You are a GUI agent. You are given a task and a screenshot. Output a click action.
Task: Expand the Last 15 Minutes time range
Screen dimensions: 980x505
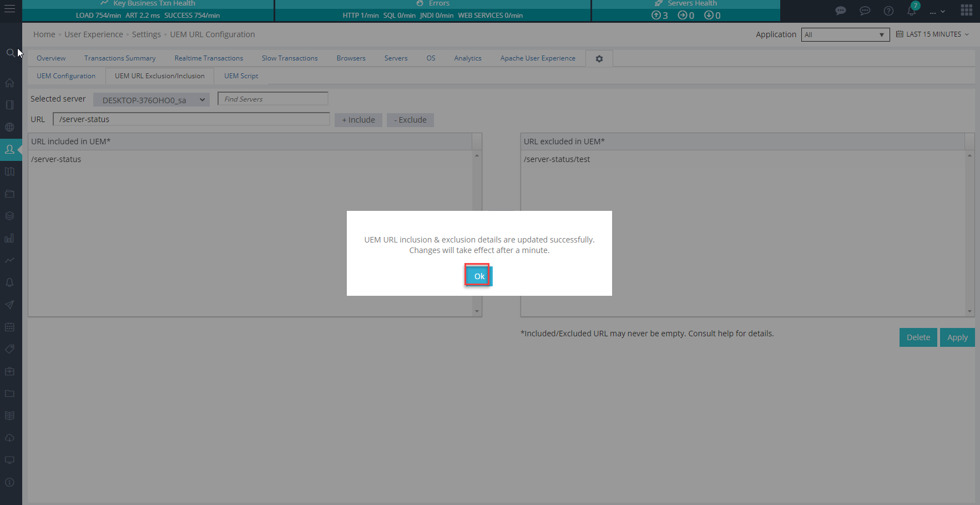point(933,34)
